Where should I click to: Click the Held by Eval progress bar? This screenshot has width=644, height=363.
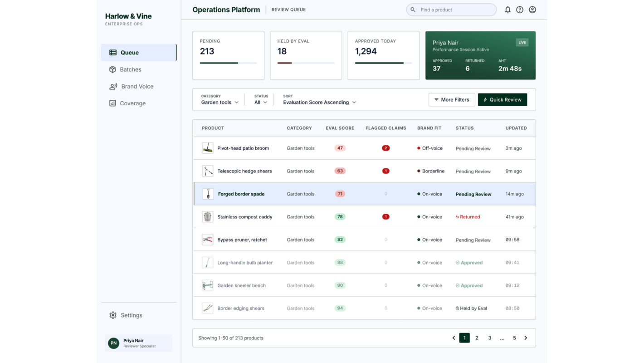306,63
